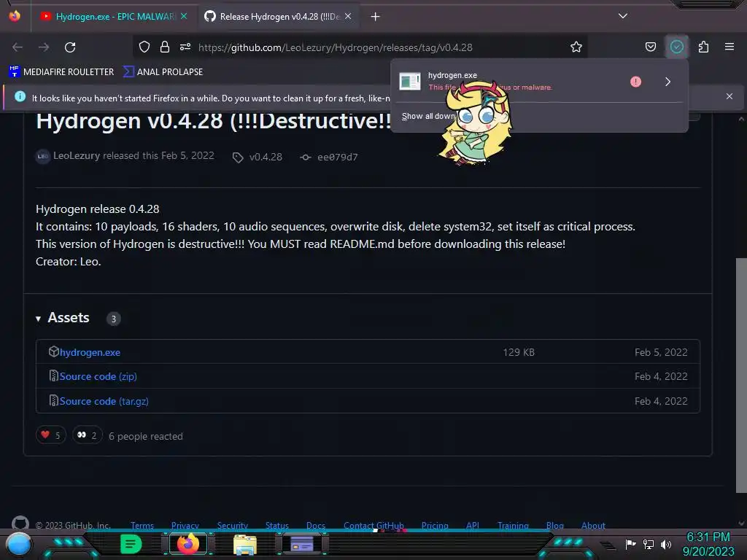This screenshot has height=560, width=747.
Task: Collapse the Assets section triangle
Action: tap(38, 319)
